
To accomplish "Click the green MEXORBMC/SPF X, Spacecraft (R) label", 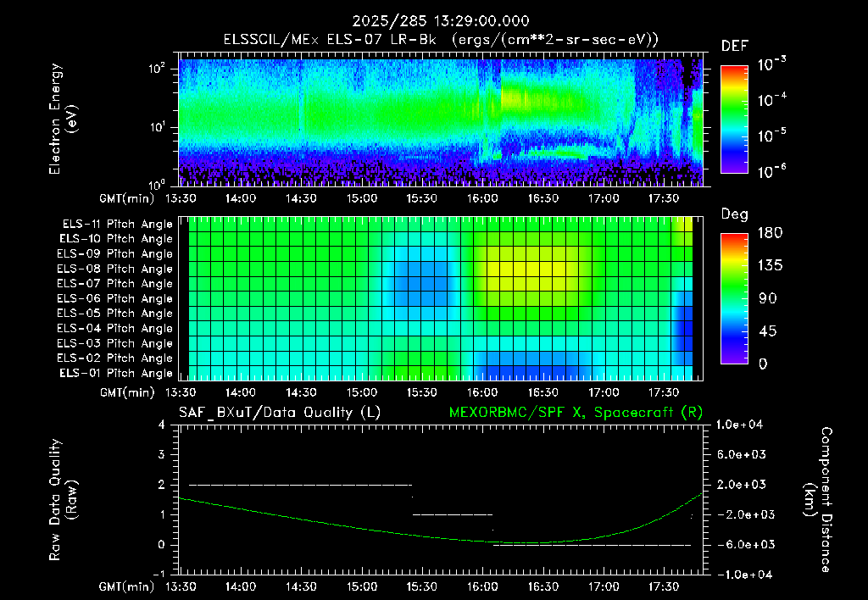I will pyautogui.click(x=576, y=413).
